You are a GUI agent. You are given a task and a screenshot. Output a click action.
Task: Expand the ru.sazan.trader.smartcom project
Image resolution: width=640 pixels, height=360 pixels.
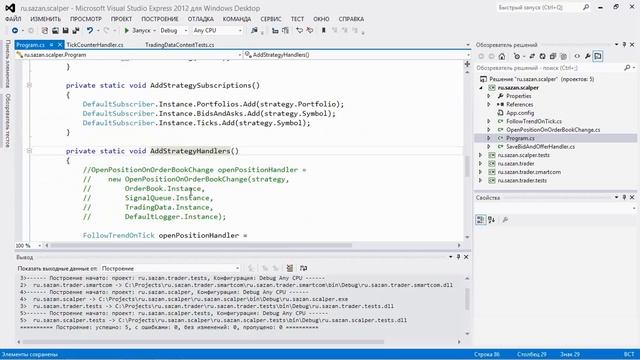coord(481,172)
